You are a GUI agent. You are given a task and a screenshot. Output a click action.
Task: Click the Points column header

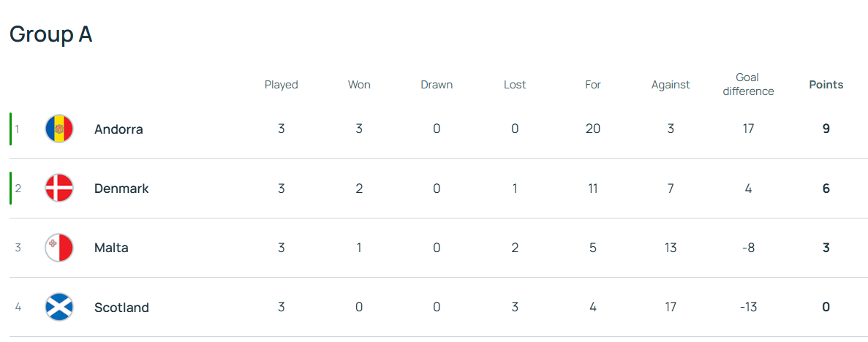pyautogui.click(x=826, y=85)
